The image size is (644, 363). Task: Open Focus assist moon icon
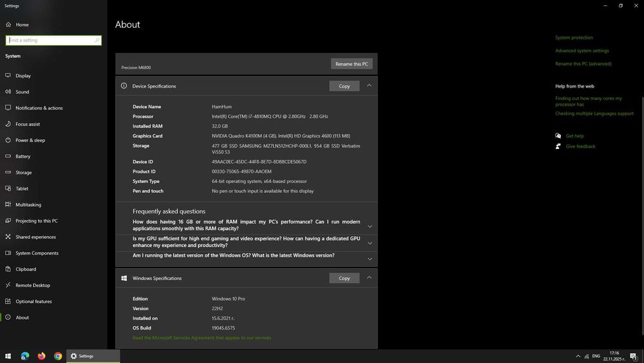[8, 124]
